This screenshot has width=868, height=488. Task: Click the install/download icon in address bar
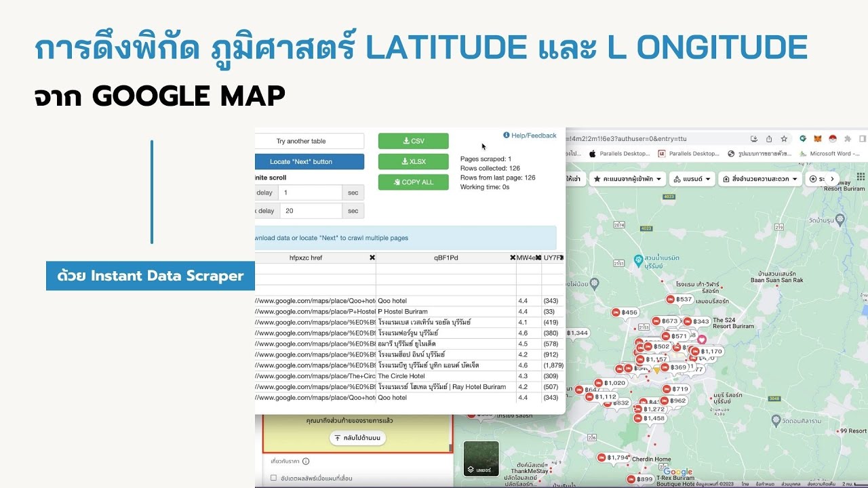754,138
